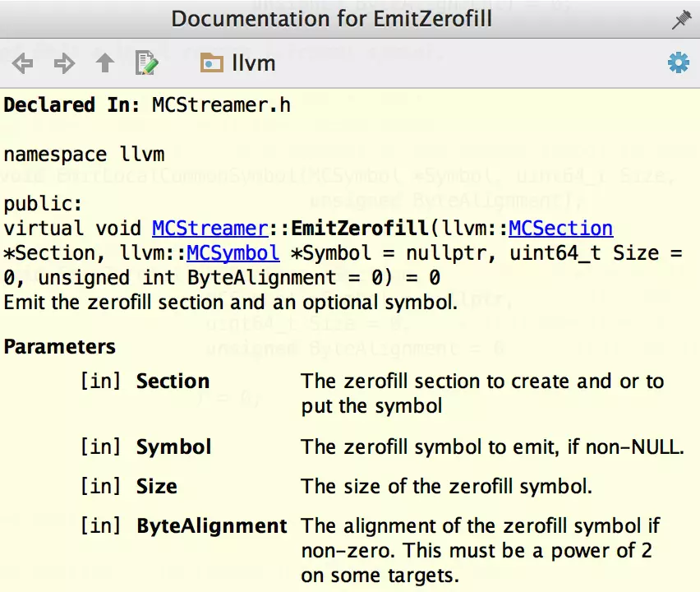Go forward to next documentation
Image resolution: width=700 pixels, height=592 pixels.
pos(64,63)
